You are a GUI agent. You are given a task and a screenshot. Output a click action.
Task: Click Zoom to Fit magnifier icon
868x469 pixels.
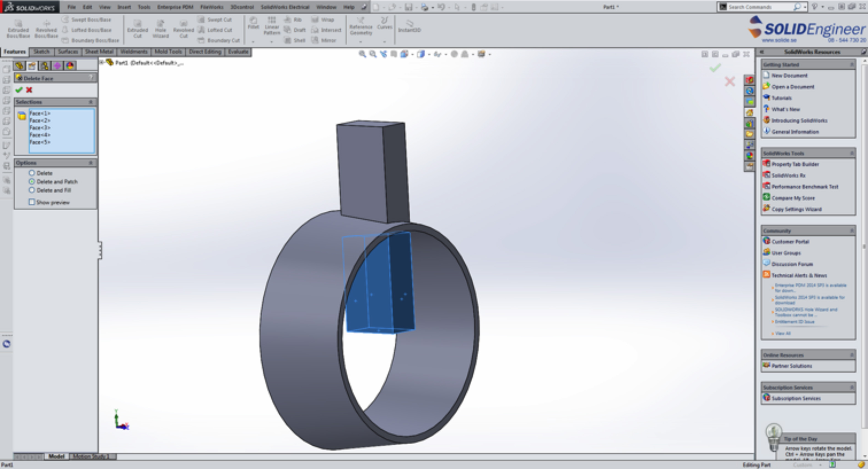coord(362,54)
